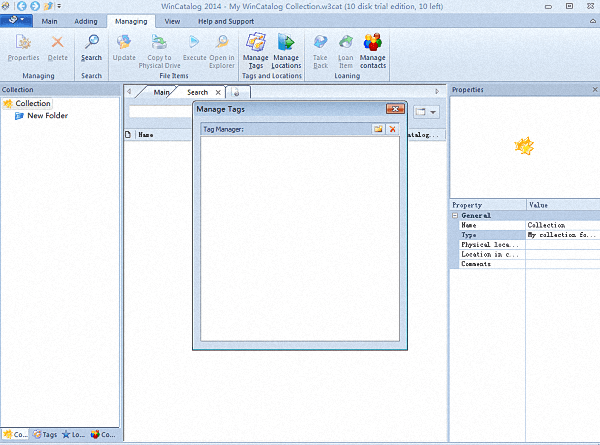Close the Search tab
This screenshot has width=600, height=445.
(218, 92)
